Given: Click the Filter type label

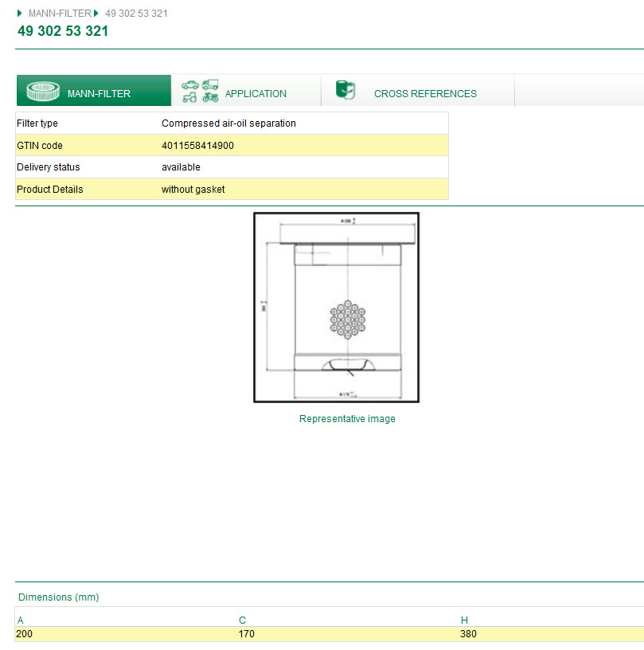Looking at the screenshot, I should pyautogui.click(x=37, y=123).
